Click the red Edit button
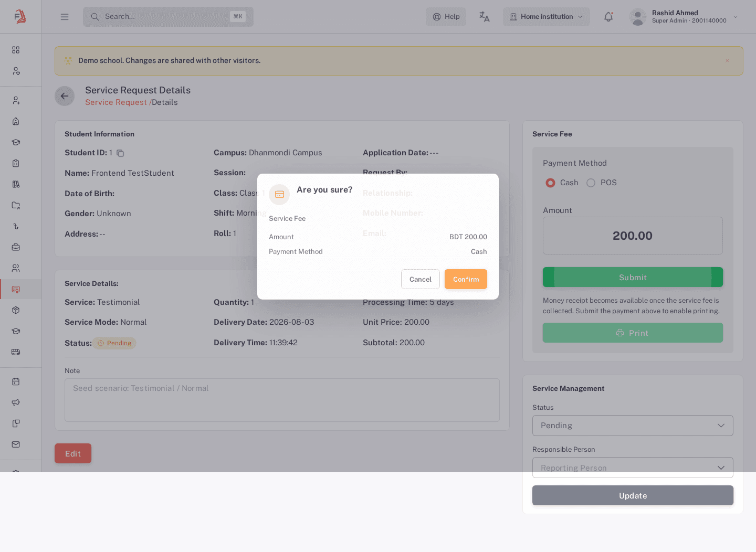The image size is (756, 552). pos(73,453)
